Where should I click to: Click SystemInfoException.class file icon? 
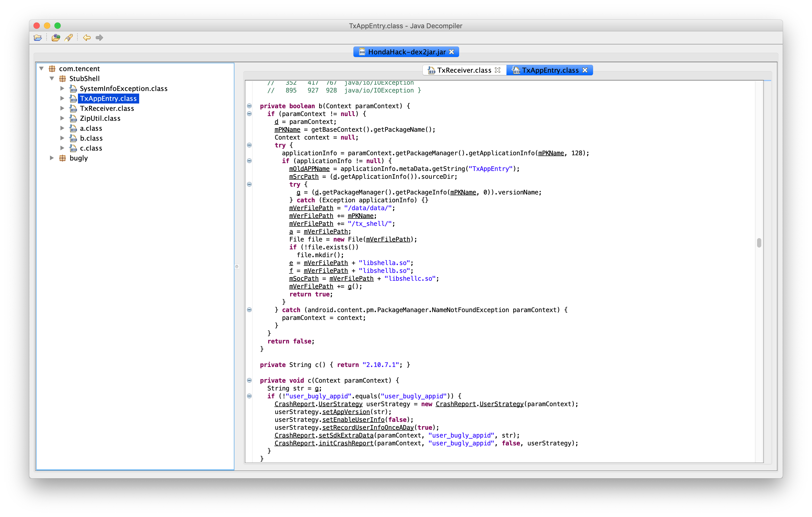tap(73, 89)
